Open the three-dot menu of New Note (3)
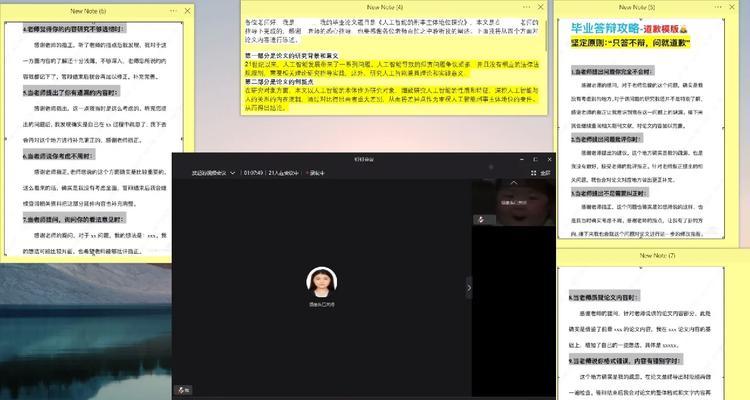750x400 pixels. click(718, 7)
